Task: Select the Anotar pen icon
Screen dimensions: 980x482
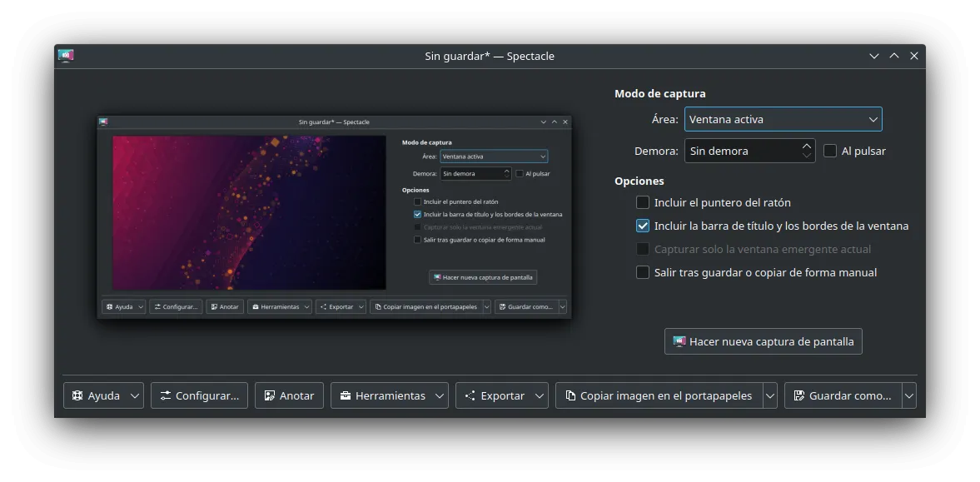Action: 268,395
